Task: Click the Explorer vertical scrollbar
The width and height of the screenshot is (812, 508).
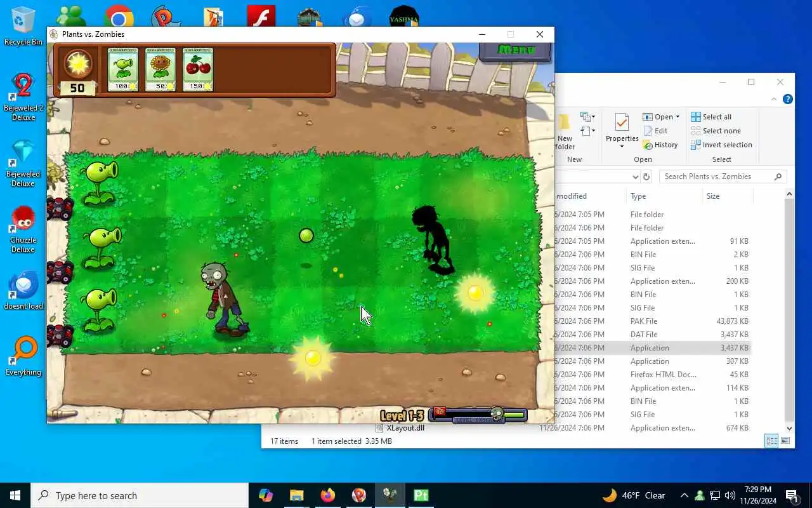Action: 789,311
